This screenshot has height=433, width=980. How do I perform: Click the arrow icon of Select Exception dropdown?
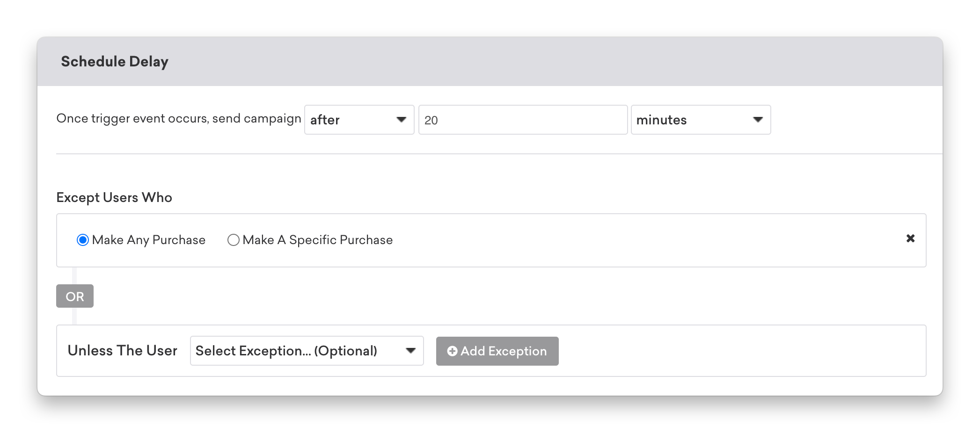click(410, 351)
